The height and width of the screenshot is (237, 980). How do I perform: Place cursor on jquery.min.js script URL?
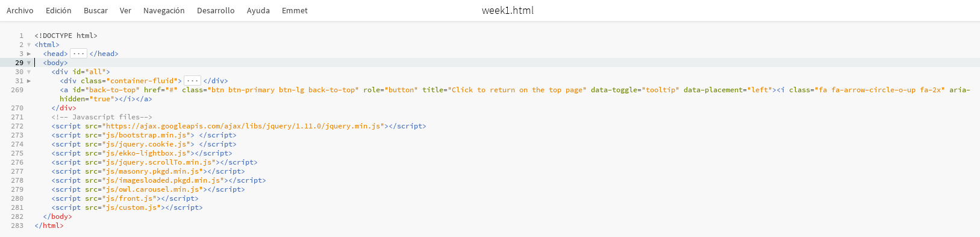click(x=244, y=126)
